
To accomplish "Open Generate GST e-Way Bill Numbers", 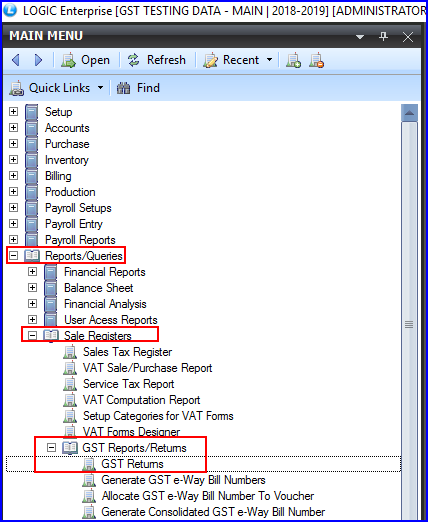I will (183, 480).
